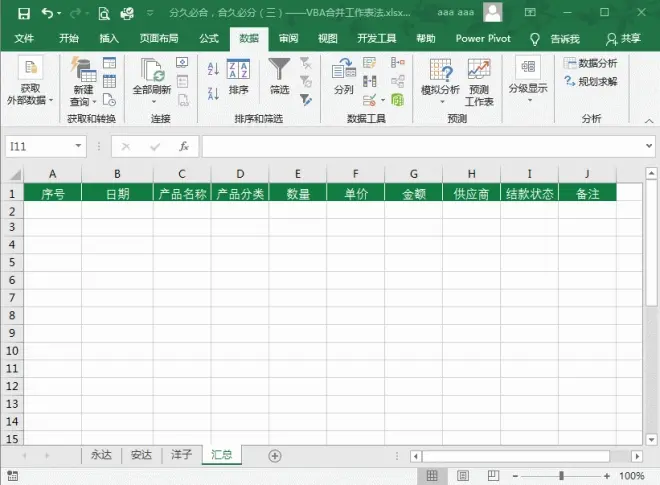Open the Tell Me lightbulb search
This screenshot has width=660, height=485.
point(535,39)
